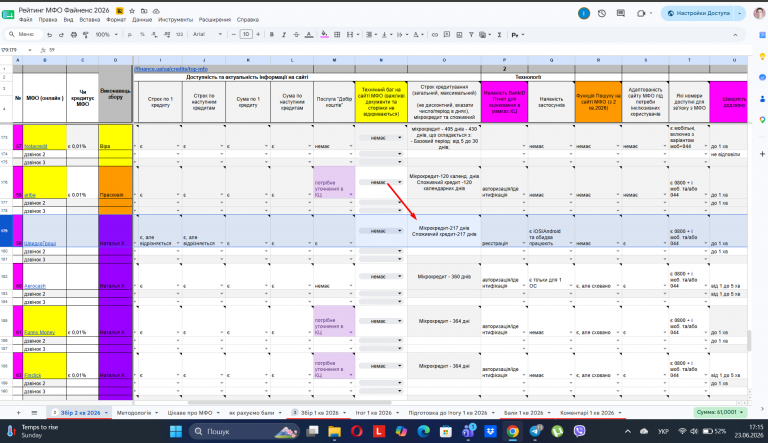
Task: Undo the last action in toolbar
Action: point(49,35)
